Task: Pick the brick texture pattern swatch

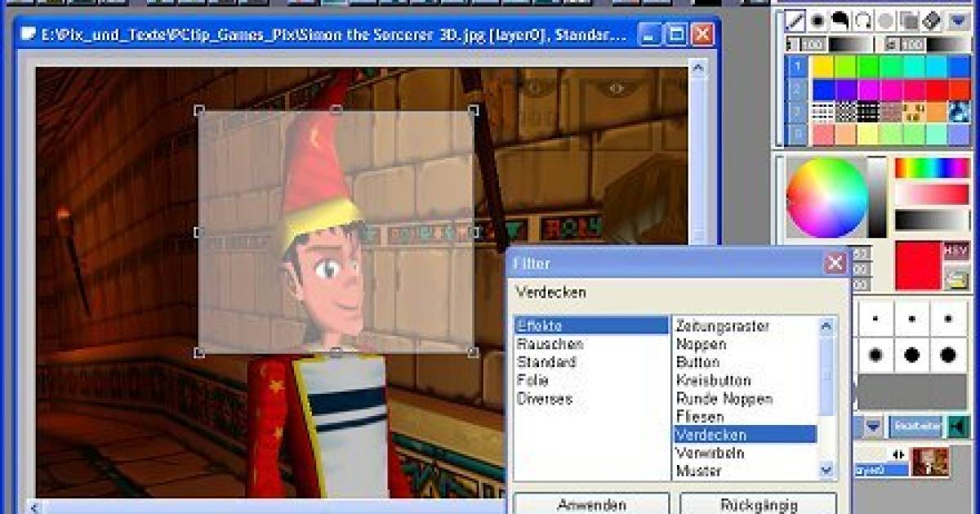Action: [x=892, y=112]
